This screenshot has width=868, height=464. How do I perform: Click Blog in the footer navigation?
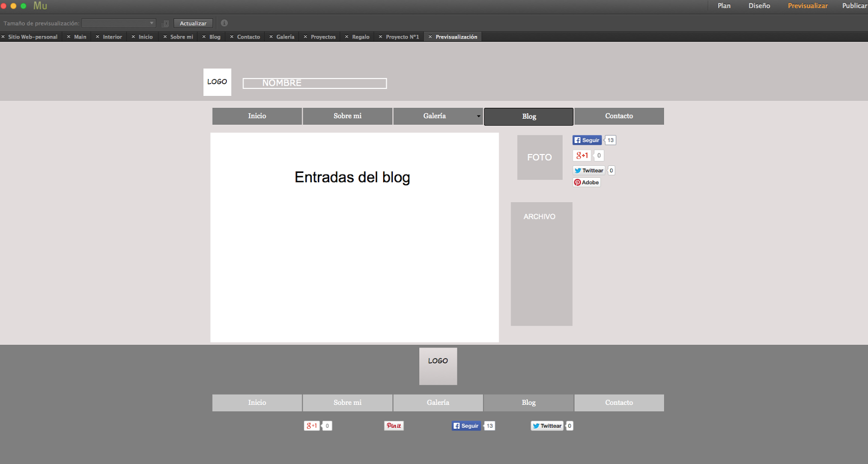coord(529,403)
